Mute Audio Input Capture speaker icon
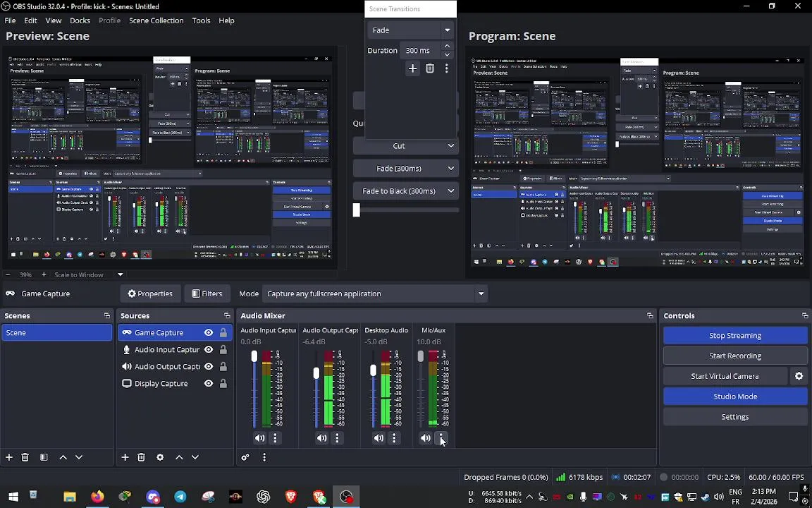 (260, 438)
